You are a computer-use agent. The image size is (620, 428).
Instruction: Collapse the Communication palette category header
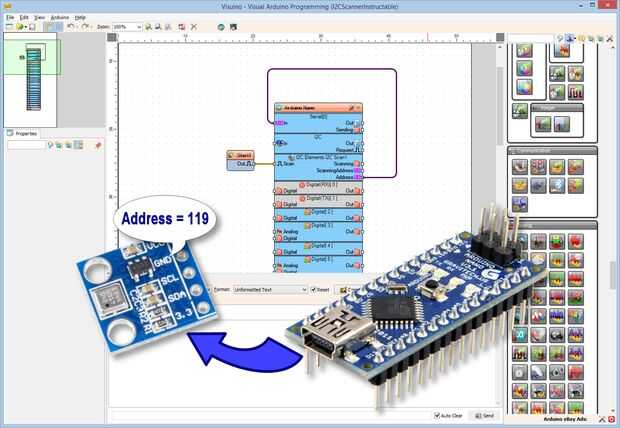click(x=552, y=151)
